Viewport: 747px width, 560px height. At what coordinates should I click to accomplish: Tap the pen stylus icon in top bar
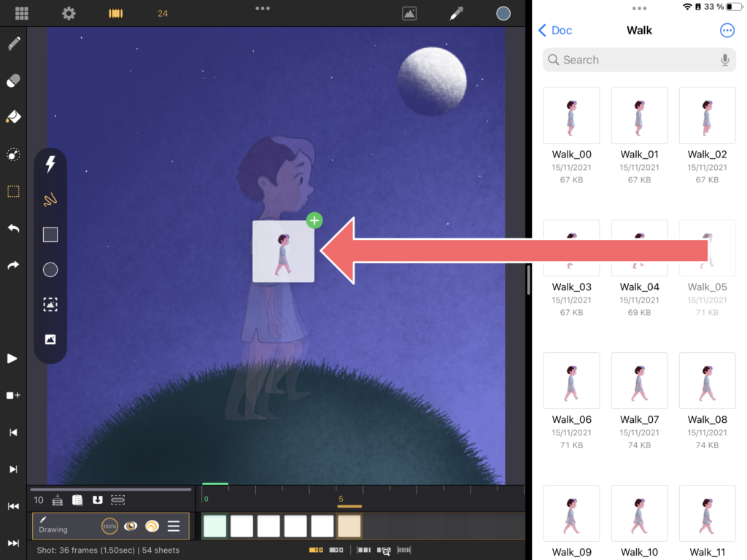pyautogui.click(x=457, y=13)
